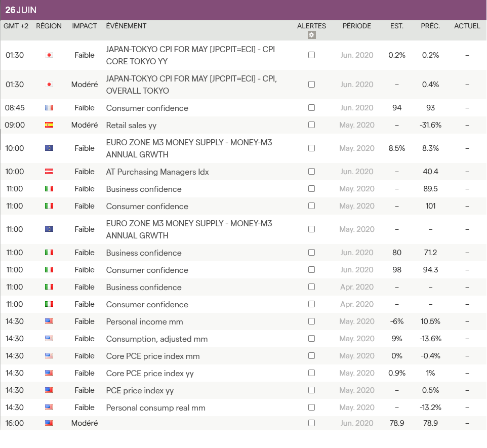The height and width of the screenshot is (448, 487).
Task: Click EU flag in 10:00 M3 Money Supply row
Action: (x=49, y=148)
